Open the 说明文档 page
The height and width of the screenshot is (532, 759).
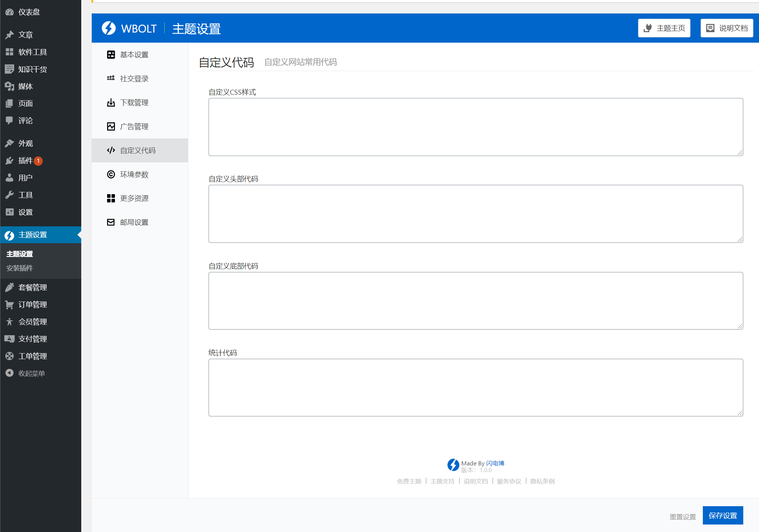click(x=726, y=28)
